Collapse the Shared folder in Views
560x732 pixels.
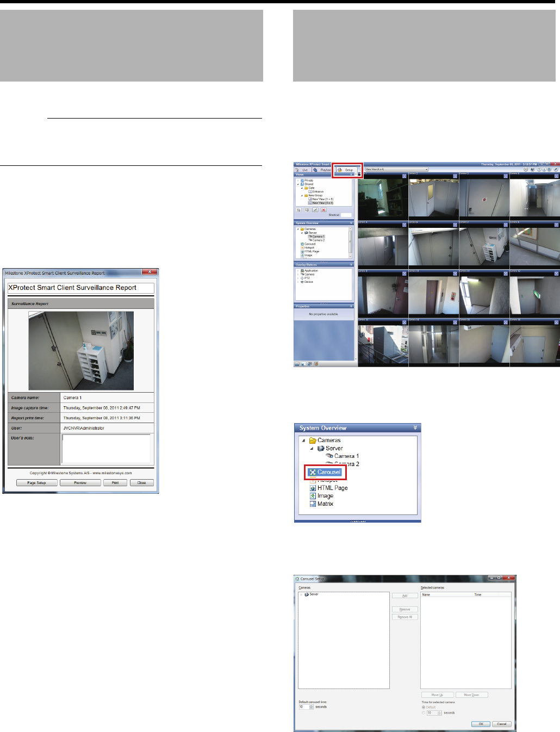click(x=298, y=184)
